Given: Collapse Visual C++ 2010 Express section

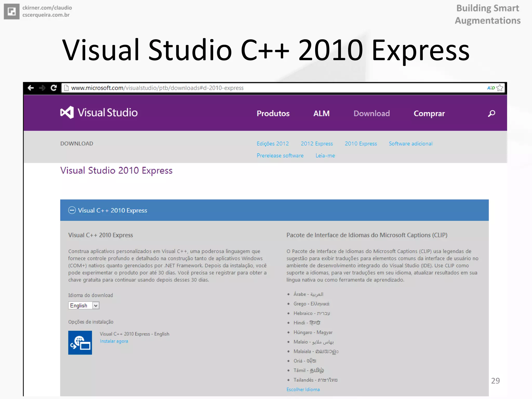Looking at the screenshot, I should [x=72, y=210].
